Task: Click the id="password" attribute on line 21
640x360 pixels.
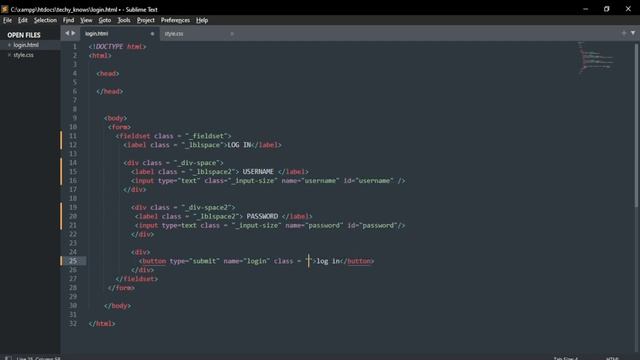Action: (372, 225)
